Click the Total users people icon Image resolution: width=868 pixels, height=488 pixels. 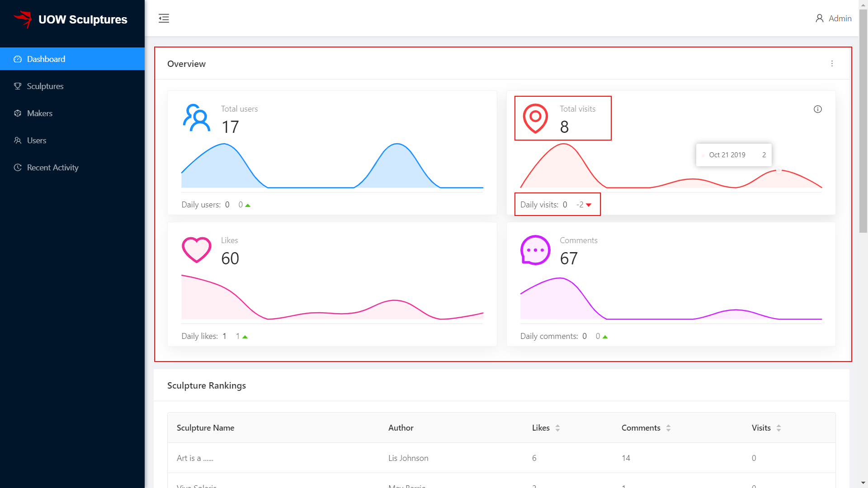tap(197, 118)
